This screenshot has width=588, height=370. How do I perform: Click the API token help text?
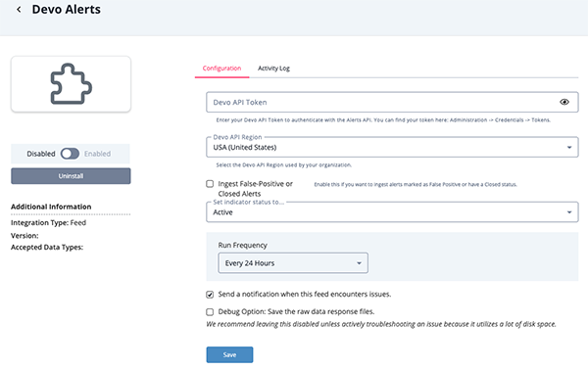(x=383, y=120)
